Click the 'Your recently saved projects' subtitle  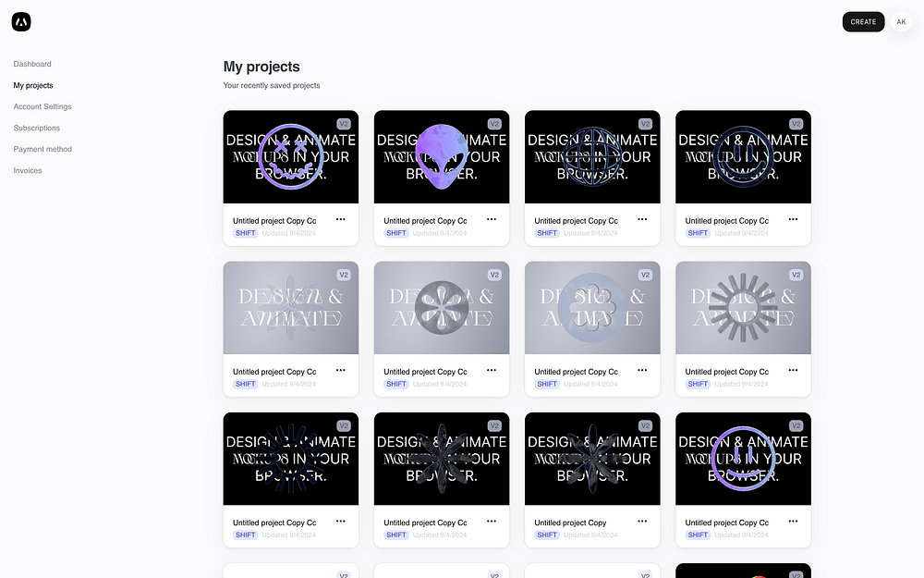(x=272, y=85)
